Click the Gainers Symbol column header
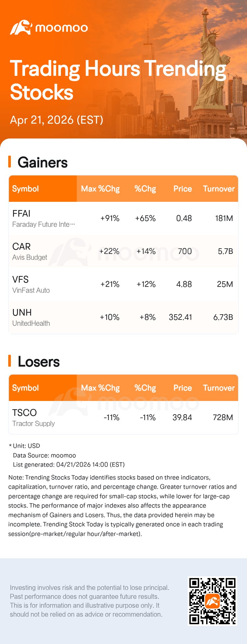247x644 pixels. click(x=26, y=189)
